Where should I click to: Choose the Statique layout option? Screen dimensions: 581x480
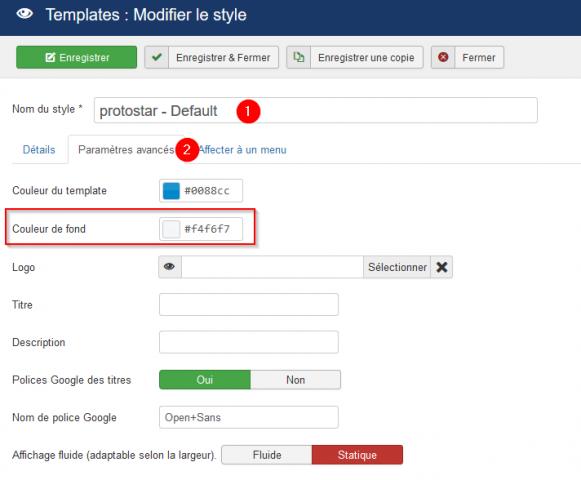click(357, 455)
